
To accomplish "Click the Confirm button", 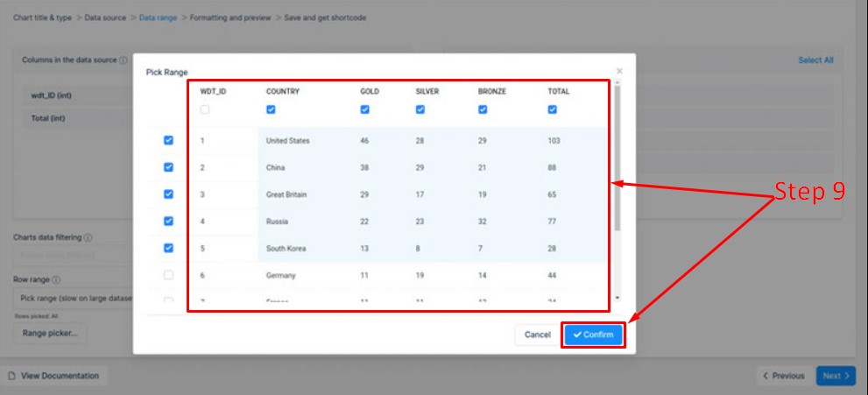I will tap(594, 335).
